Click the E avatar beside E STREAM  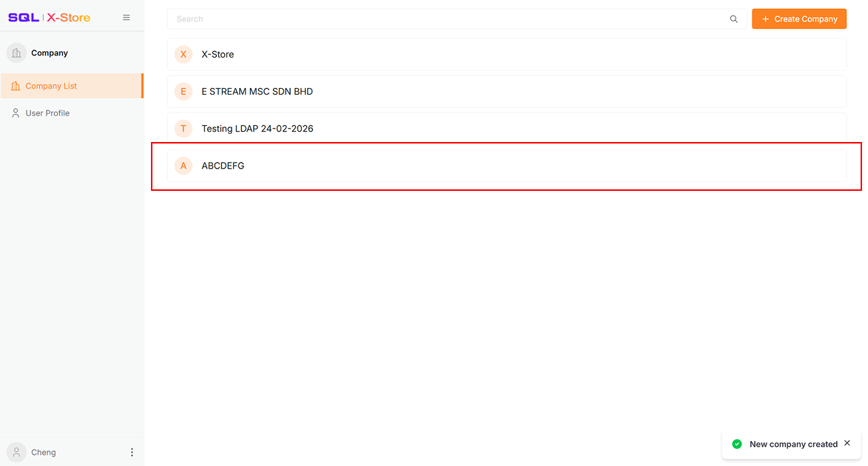pos(184,91)
